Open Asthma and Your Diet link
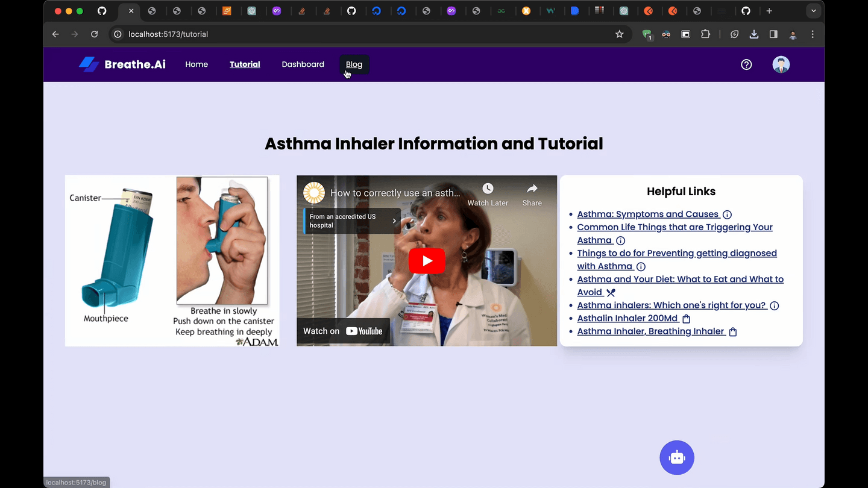Viewport: 868px width, 488px height. 681,286
